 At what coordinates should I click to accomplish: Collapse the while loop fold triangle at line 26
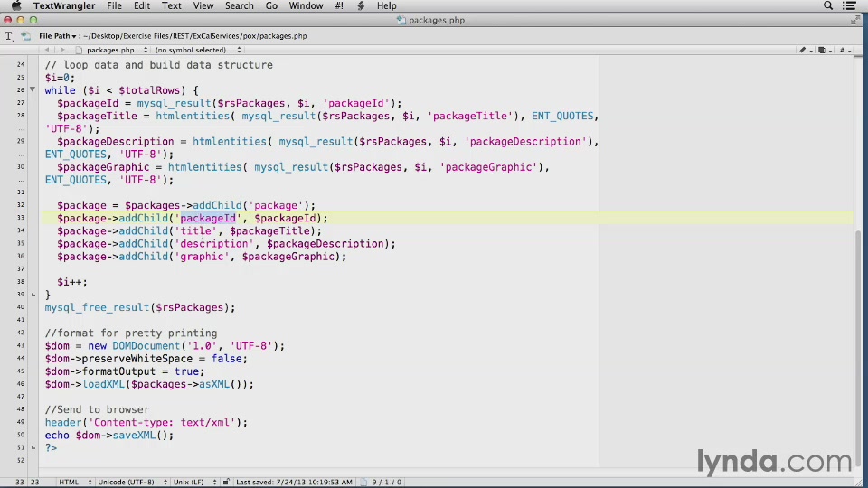tap(33, 89)
